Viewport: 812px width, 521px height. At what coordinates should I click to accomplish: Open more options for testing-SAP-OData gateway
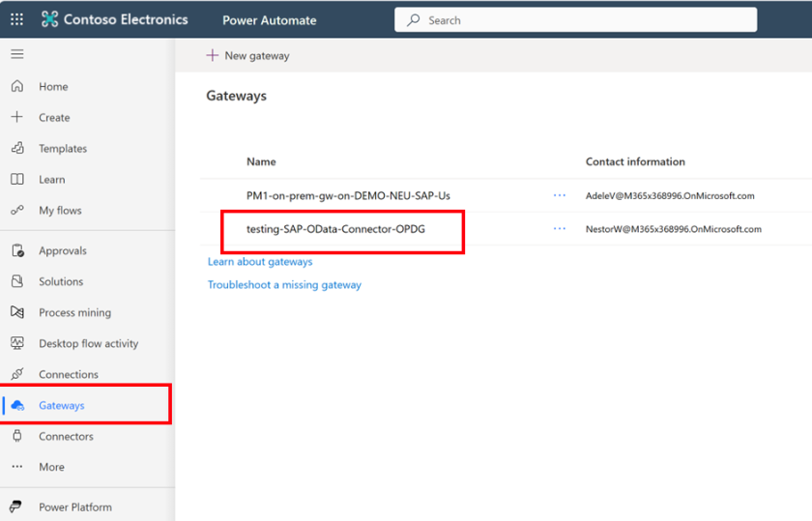click(559, 229)
